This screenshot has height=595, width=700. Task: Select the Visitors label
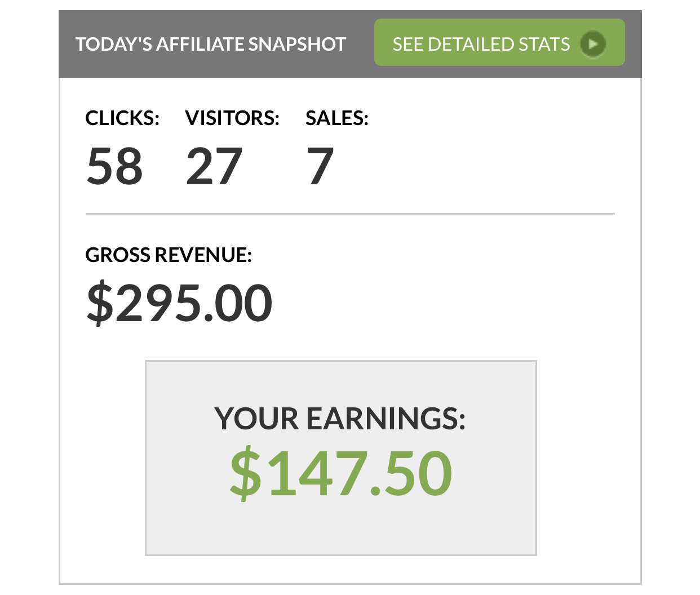232,118
